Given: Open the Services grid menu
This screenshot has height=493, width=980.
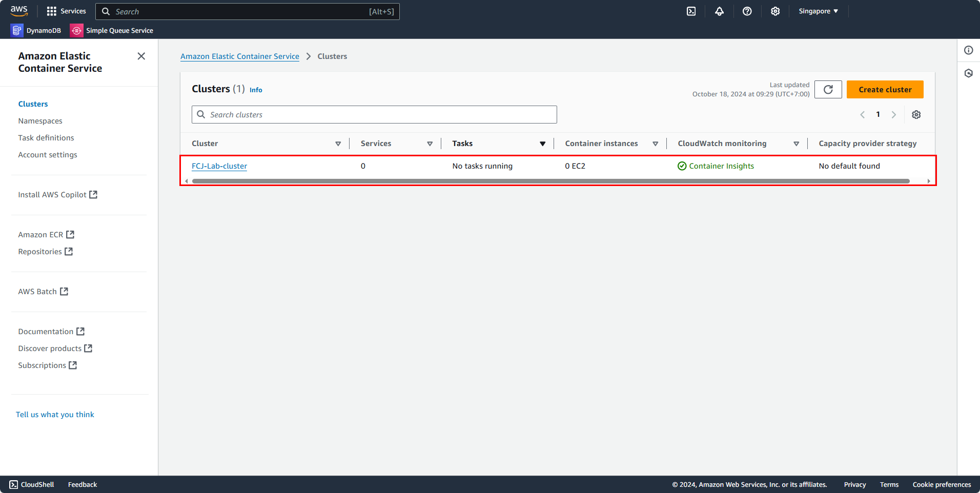Looking at the screenshot, I should (x=66, y=11).
